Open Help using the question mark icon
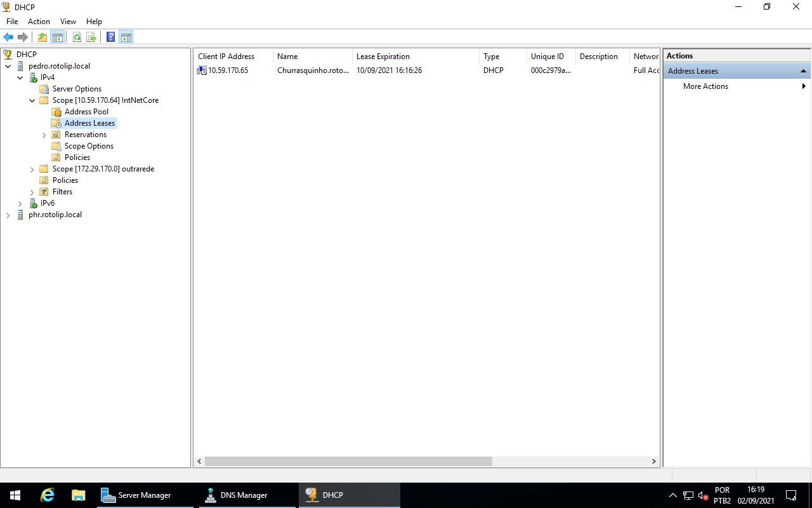Viewport: 812px width, 508px height. [110, 37]
